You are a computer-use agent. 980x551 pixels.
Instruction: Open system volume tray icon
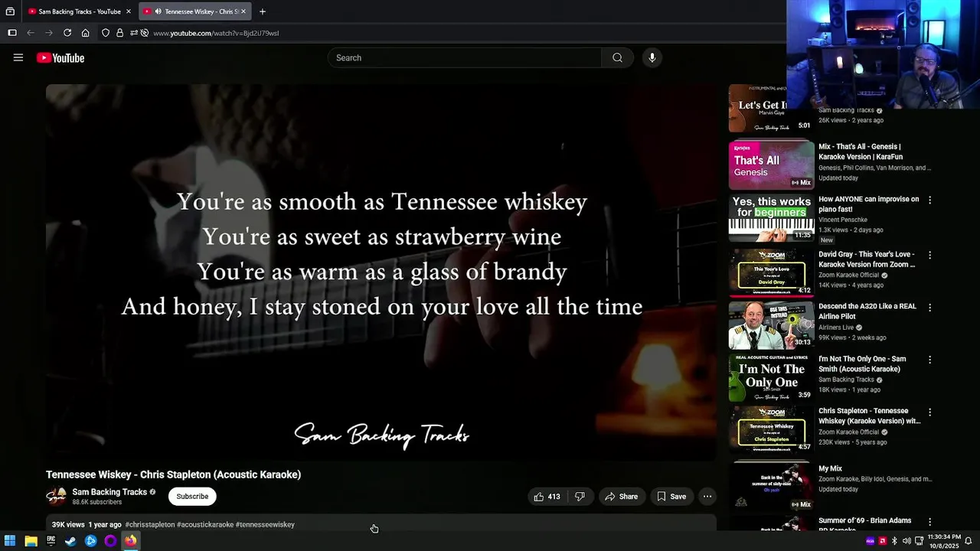tap(906, 541)
